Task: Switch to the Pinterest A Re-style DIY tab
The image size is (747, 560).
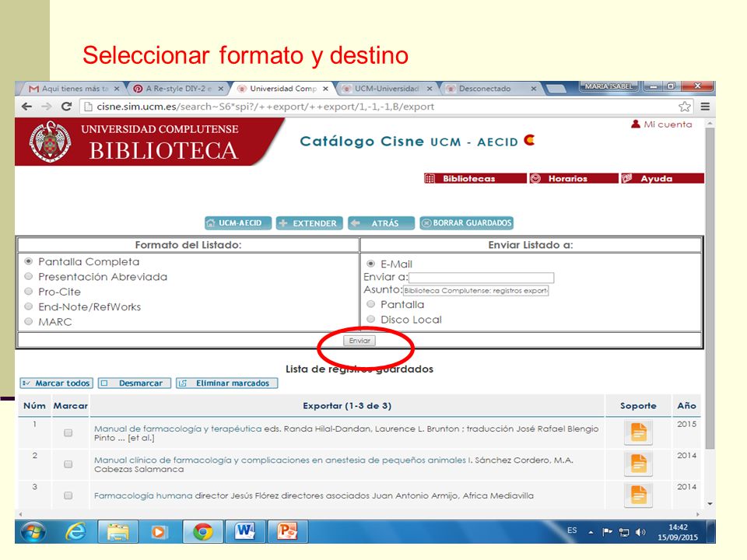Action: coord(178,89)
